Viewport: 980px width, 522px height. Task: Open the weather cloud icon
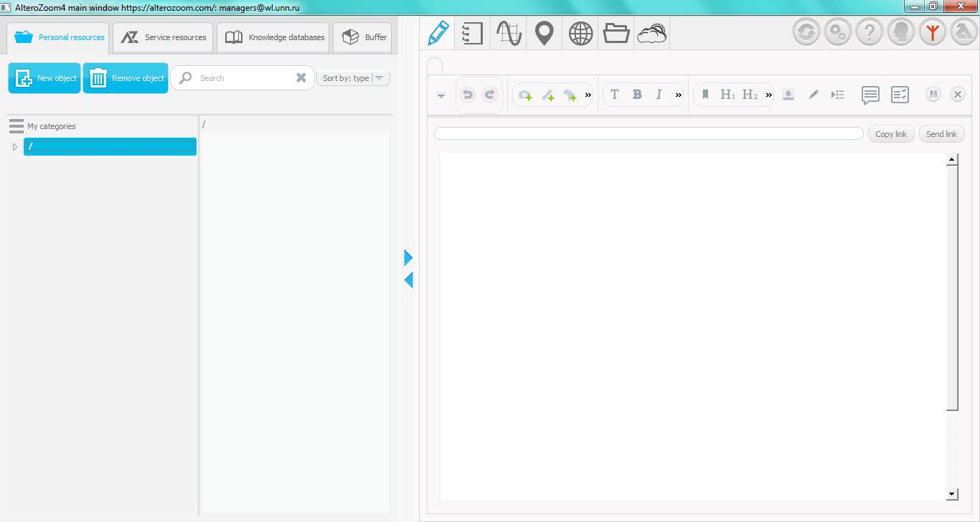point(651,33)
